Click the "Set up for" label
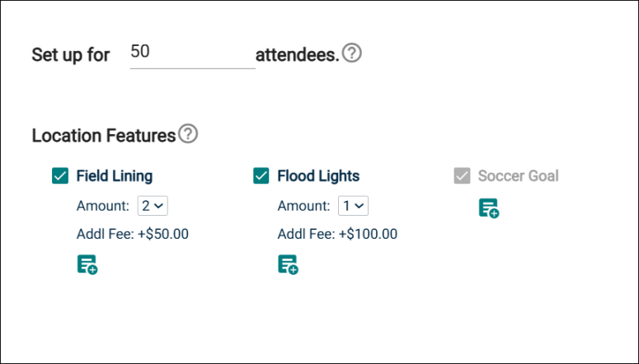Viewport: 639px width, 364px height. 71,55
